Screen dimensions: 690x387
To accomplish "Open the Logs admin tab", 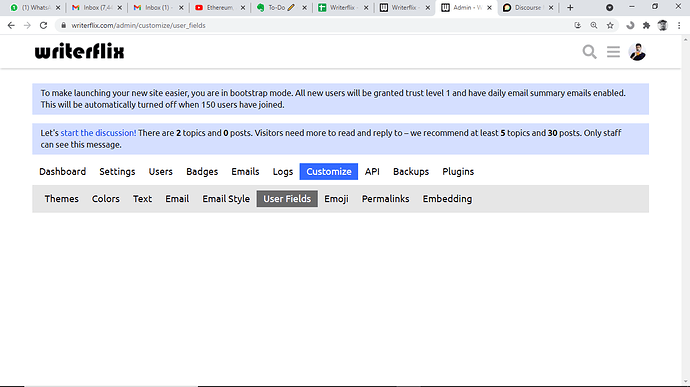I will [283, 172].
